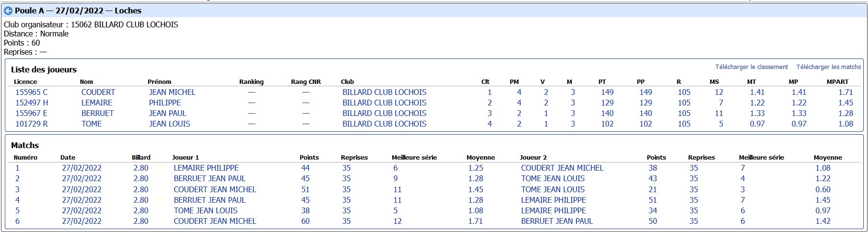Click the Ranking column header
The image size is (868, 232).
pos(251,82)
